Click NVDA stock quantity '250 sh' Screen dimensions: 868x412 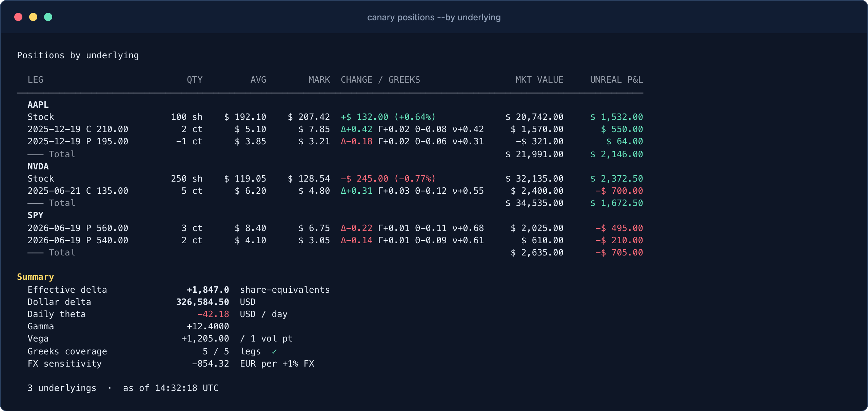tap(187, 179)
